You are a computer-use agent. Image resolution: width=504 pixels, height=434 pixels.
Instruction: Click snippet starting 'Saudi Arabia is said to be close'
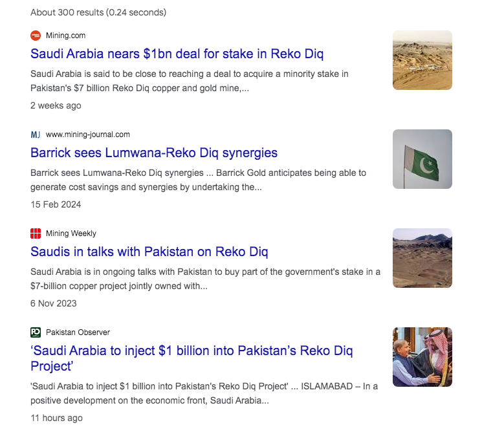pyautogui.click(x=190, y=81)
